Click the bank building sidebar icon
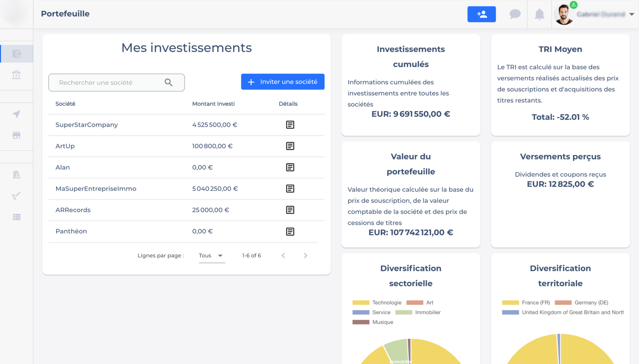 pos(16,75)
